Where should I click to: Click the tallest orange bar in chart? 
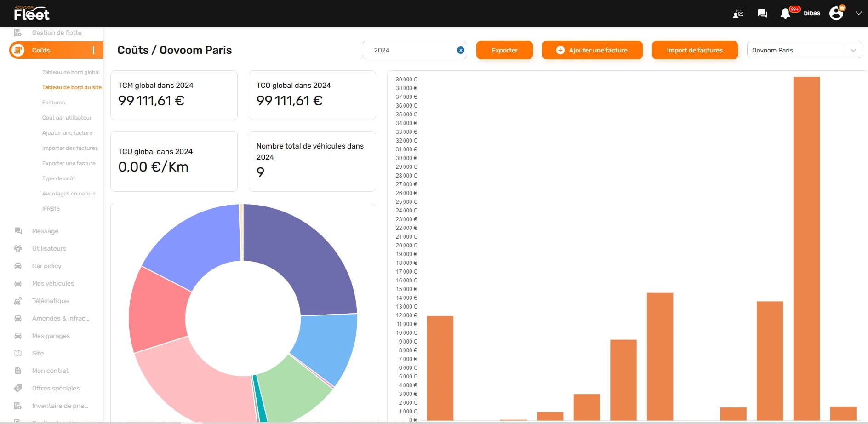pyautogui.click(x=806, y=248)
